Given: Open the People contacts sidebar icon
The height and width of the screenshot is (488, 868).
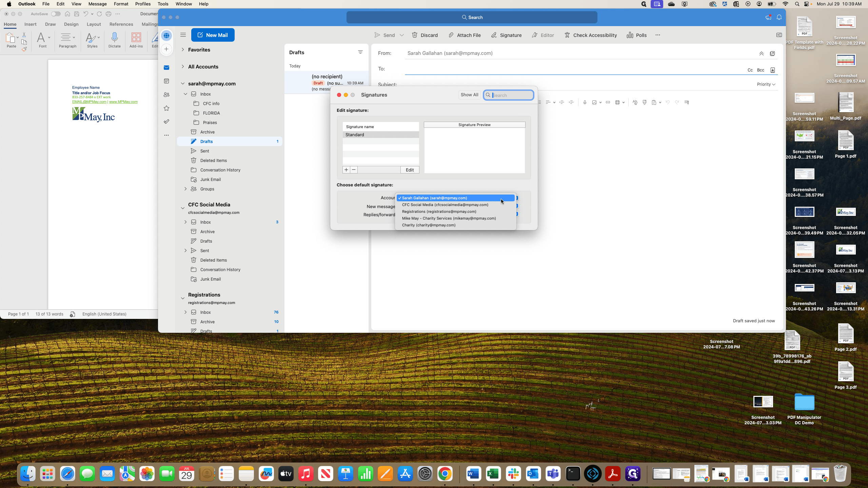Looking at the screenshot, I should 166,95.
